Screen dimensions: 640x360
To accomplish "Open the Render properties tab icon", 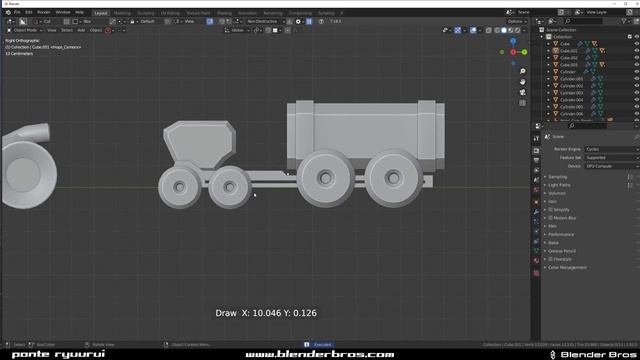I will coord(536,151).
